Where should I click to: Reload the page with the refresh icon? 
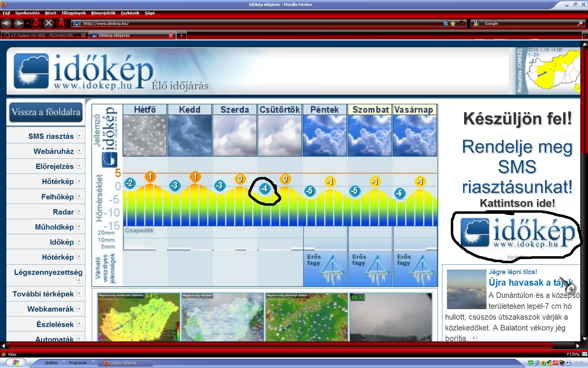click(36, 23)
